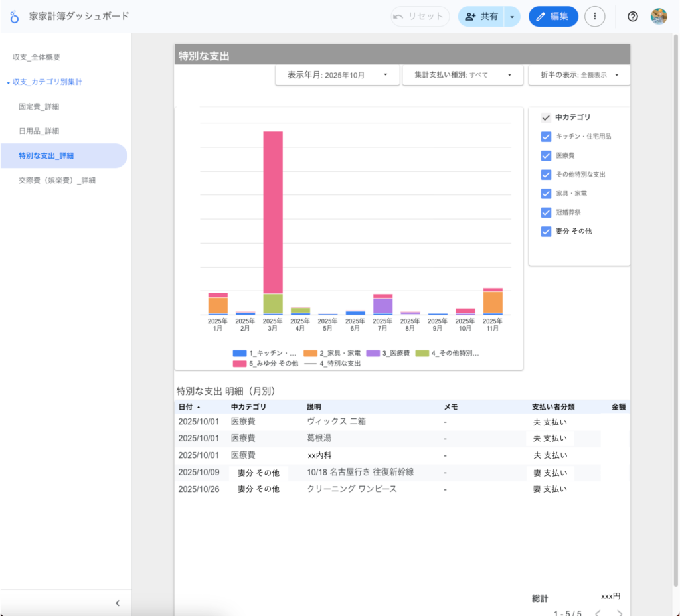680x616 pixels.
Task: Click the Looker Studio logo icon
Action: point(15,16)
